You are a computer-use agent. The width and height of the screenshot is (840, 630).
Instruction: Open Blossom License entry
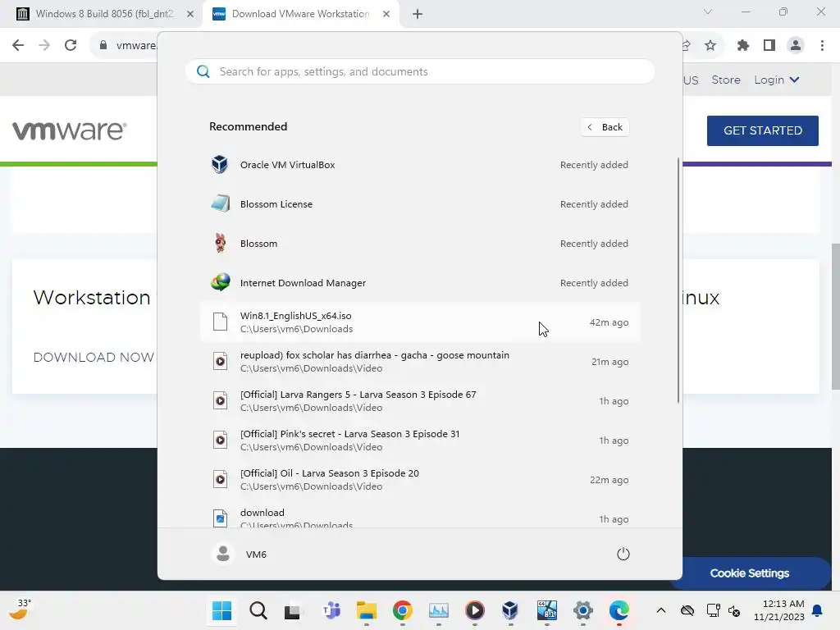pyautogui.click(x=420, y=204)
